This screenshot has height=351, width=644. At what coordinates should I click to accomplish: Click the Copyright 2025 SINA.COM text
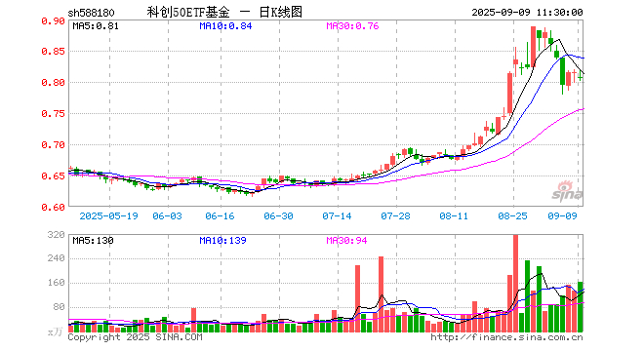pos(135,337)
